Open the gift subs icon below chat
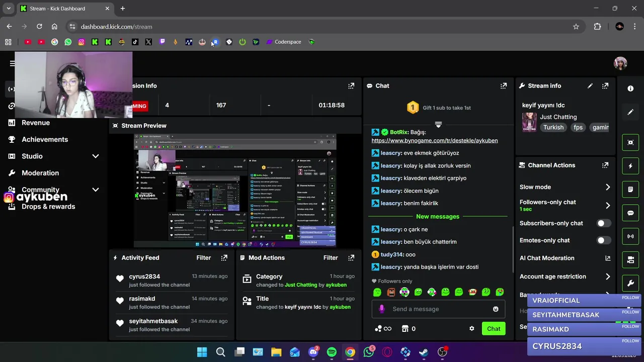 [x=405, y=328]
